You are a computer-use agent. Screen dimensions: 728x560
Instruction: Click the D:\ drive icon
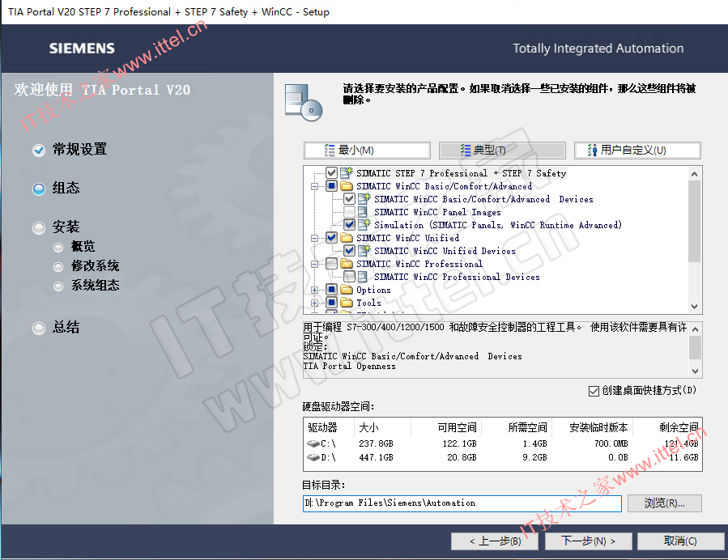313,457
